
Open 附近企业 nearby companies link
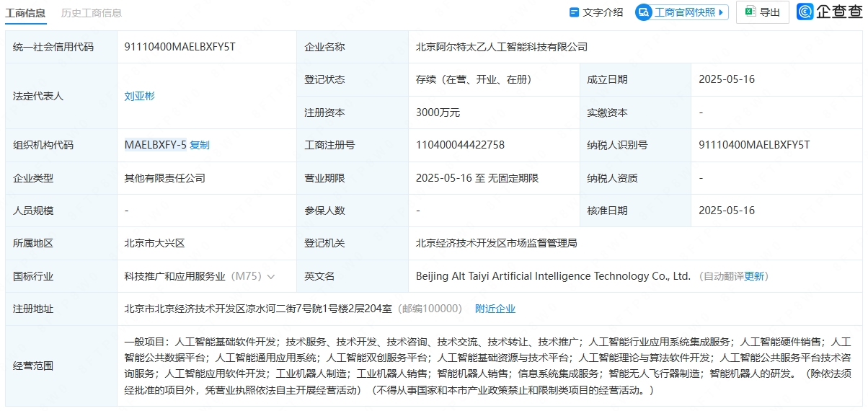(x=495, y=309)
